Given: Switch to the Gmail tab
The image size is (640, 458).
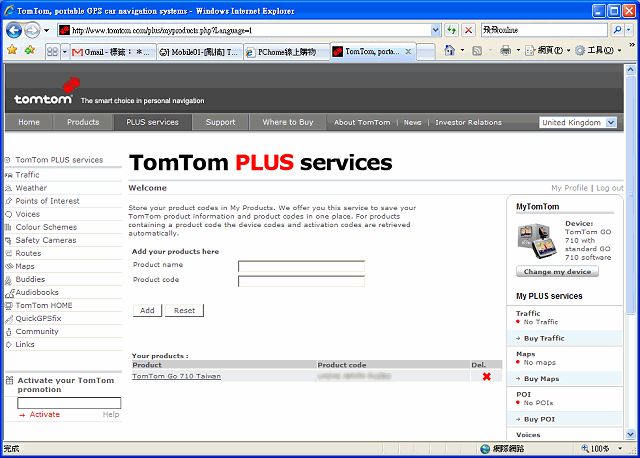Looking at the screenshot, I should click(x=113, y=52).
